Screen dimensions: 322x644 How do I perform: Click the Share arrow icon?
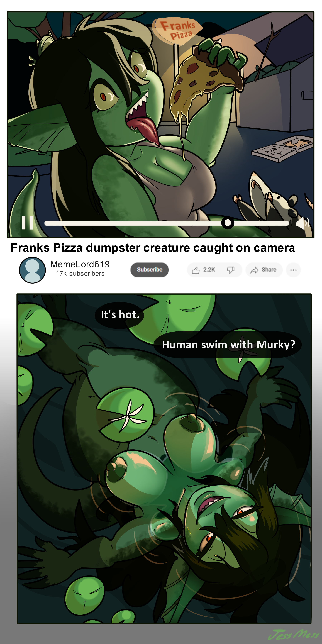click(255, 270)
